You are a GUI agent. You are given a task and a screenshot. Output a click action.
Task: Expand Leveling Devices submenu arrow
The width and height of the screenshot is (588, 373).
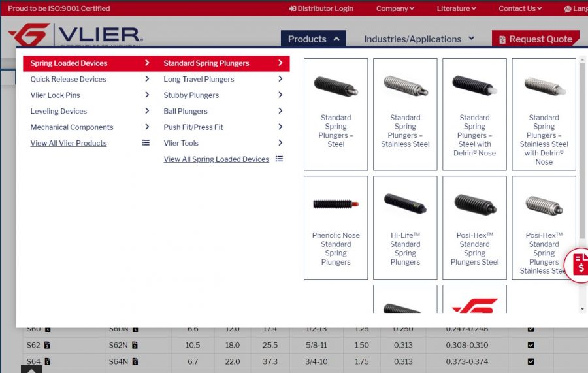click(x=147, y=111)
